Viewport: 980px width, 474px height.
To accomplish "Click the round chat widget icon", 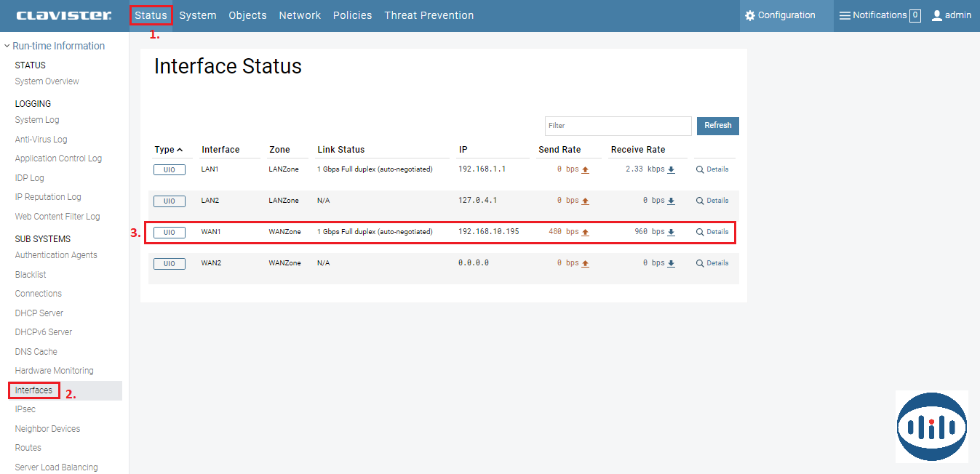I will click(x=931, y=427).
